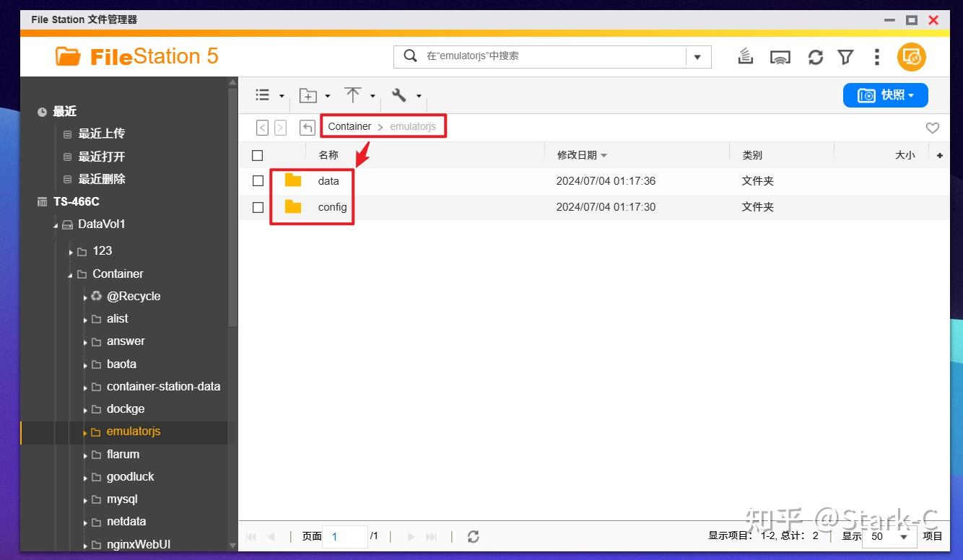This screenshot has height=560, width=963.
Task: Click the three-dot more options icon
Action: click(876, 56)
